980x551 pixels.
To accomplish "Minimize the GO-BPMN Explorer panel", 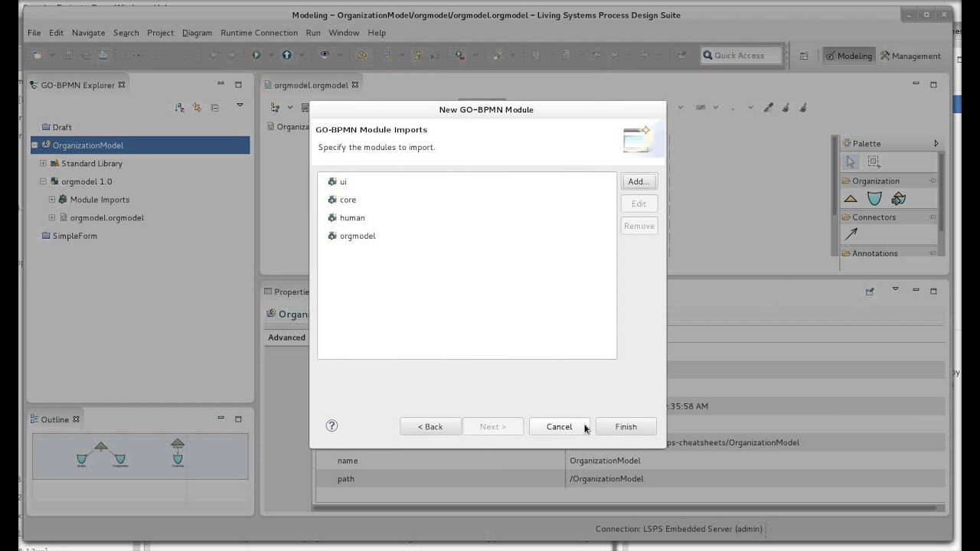I will [x=220, y=84].
